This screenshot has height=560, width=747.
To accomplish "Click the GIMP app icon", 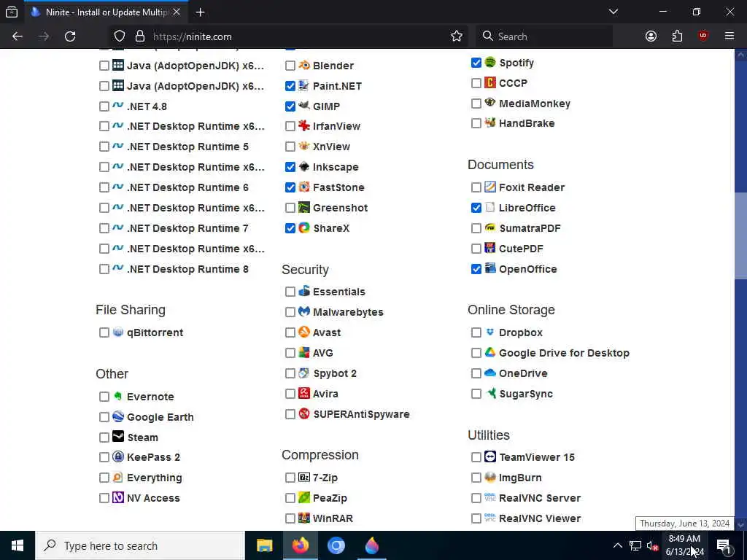I will [x=304, y=106].
